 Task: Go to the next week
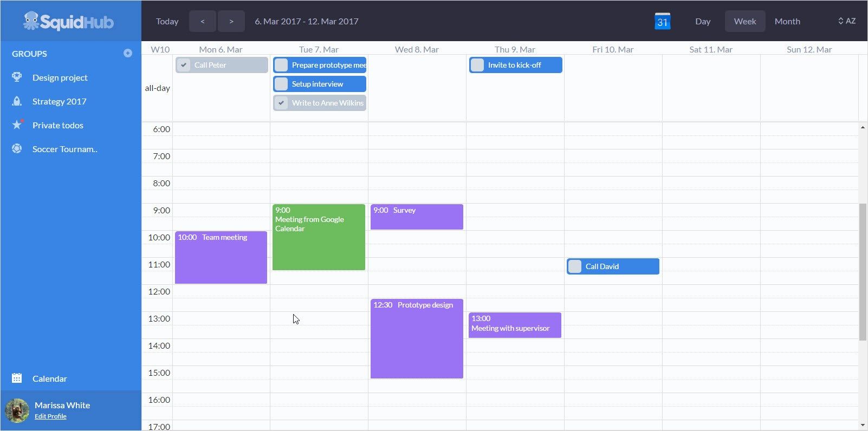tap(231, 21)
